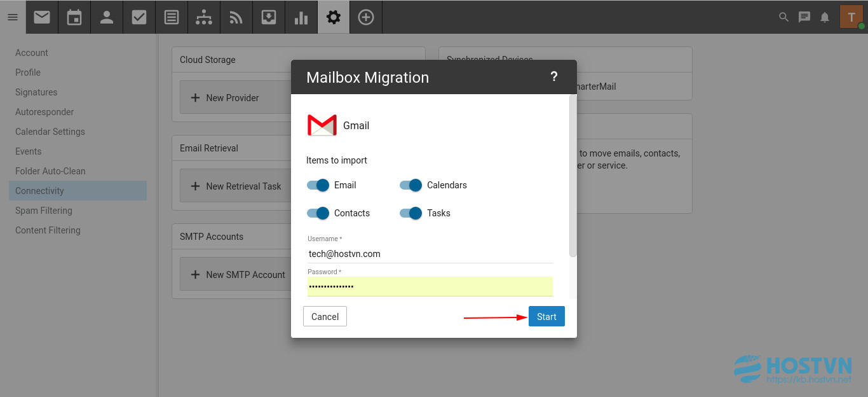Open the Settings gear icon
This screenshot has width=868, height=397.
coord(334,17)
